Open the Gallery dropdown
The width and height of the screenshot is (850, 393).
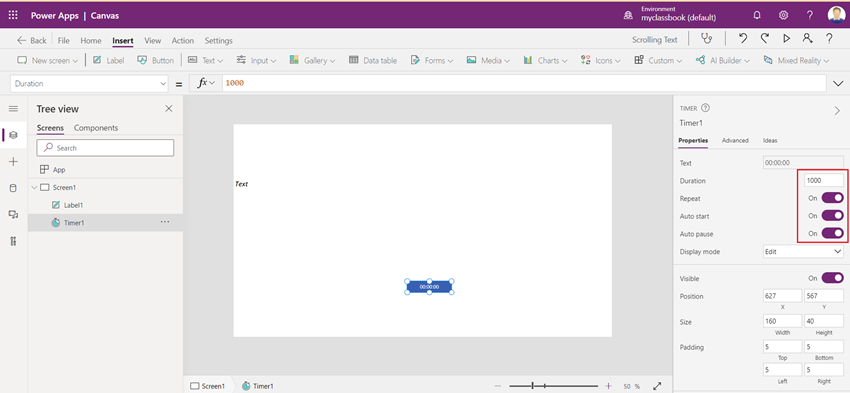click(313, 61)
